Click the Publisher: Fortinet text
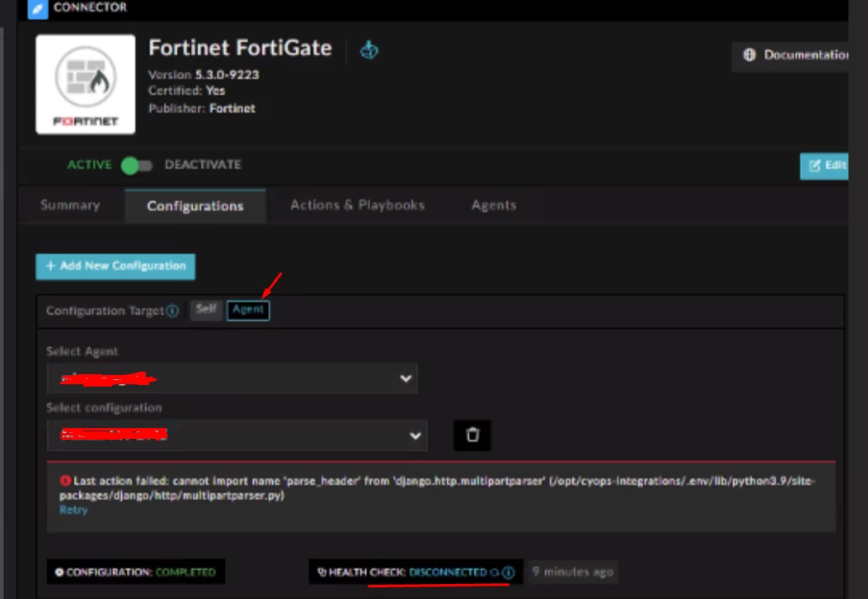868x599 pixels. tap(202, 109)
